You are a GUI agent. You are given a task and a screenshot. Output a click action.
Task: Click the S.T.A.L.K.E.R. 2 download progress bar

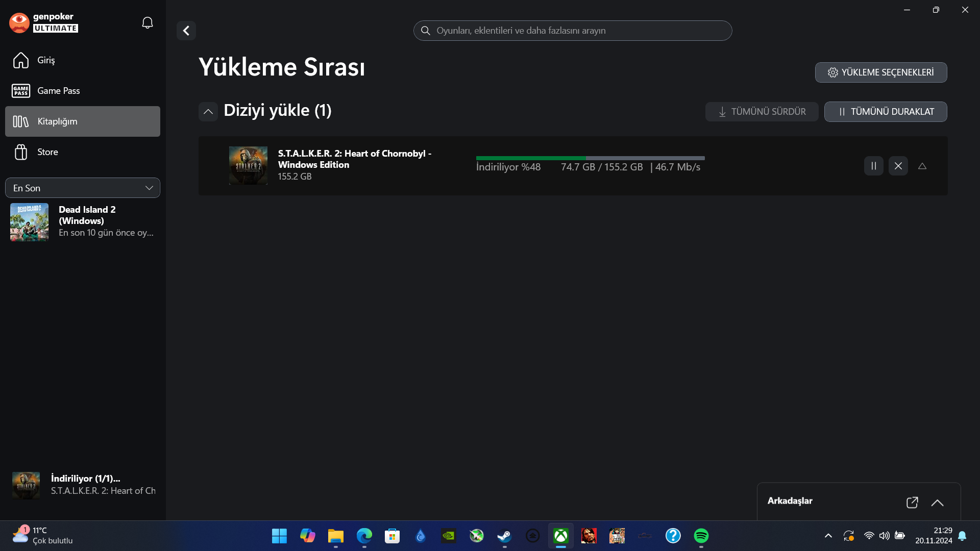pos(591,158)
